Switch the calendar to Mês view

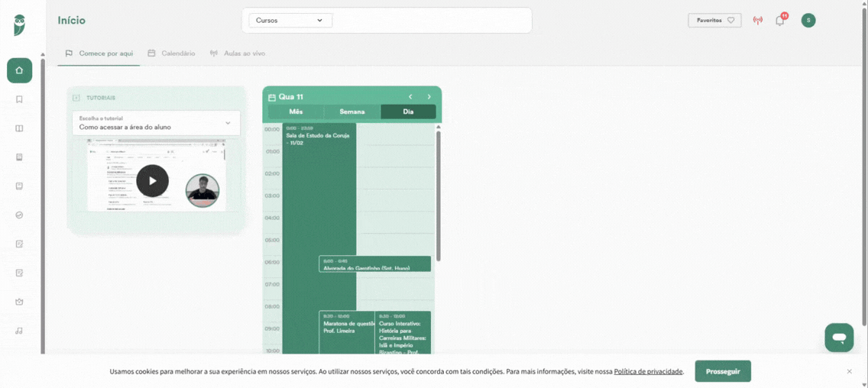point(296,112)
